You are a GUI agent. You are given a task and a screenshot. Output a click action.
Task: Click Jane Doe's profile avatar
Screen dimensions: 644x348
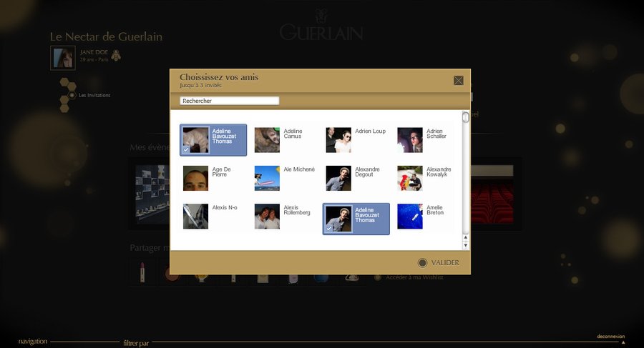click(x=63, y=59)
